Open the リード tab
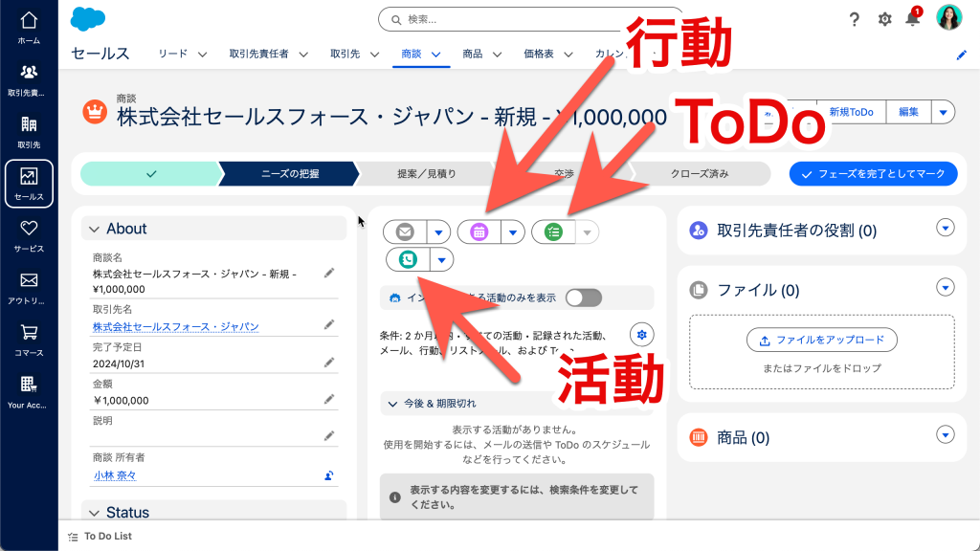 point(172,54)
